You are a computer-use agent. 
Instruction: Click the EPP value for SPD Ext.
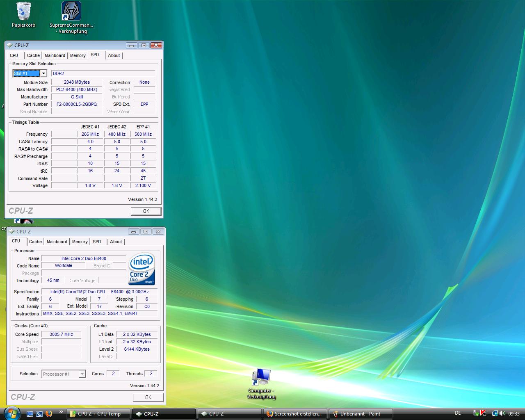[x=144, y=104]
